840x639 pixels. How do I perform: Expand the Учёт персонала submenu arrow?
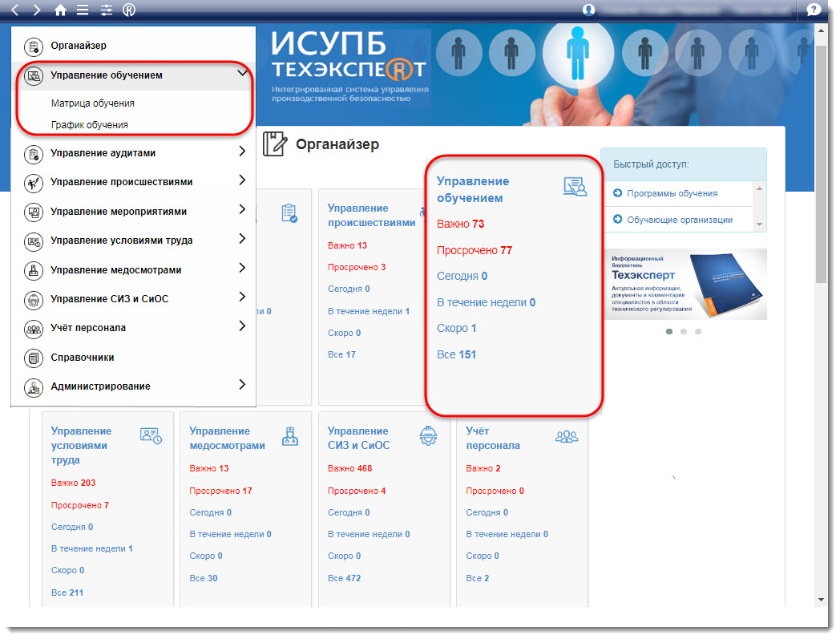pyautogui.click(x=242, y=326)
